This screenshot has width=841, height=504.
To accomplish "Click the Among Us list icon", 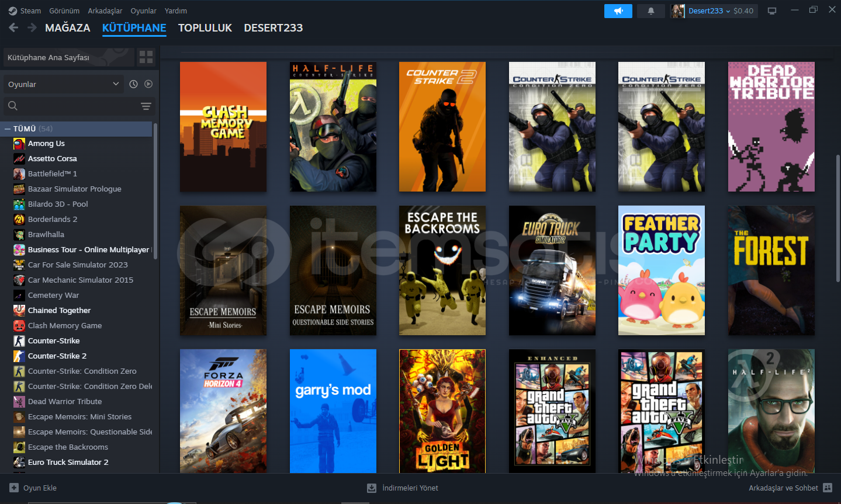I will click(x=19, y=143).
